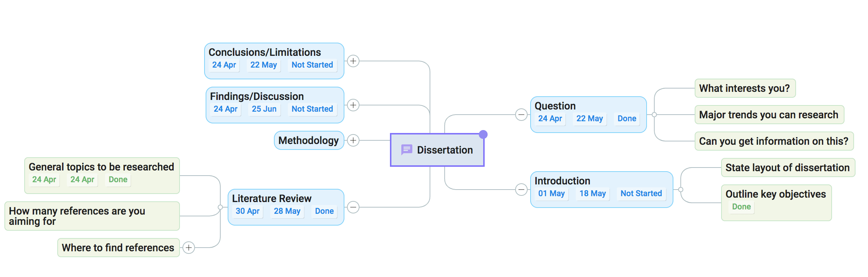The height and width of the screenshot is (277, 868).
Task: Select the State layout of dissertation node
Action: point(788,168)
